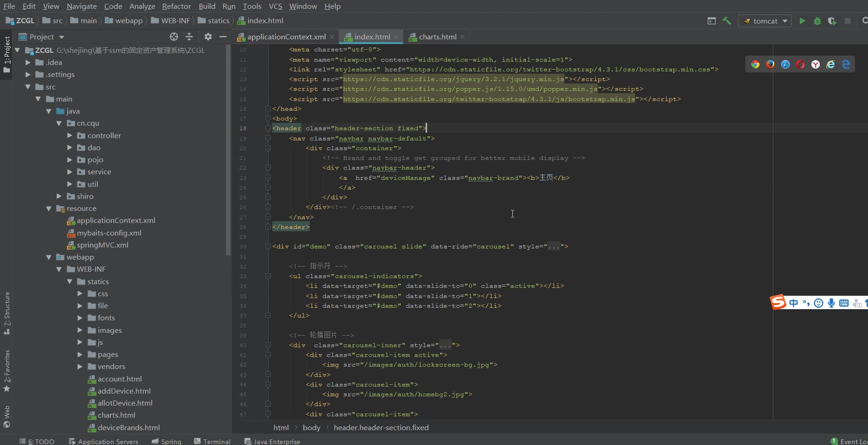This screenshot has height=445, width=868.
Task: Open the Java Enterprise tool window
Action: point(272,441)
